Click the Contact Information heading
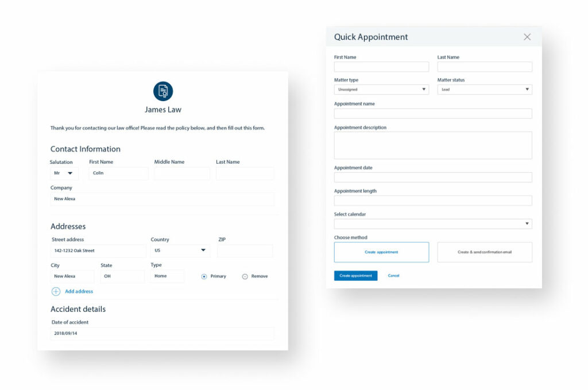This screenshot has width=588, height=390. coord(86,149)
